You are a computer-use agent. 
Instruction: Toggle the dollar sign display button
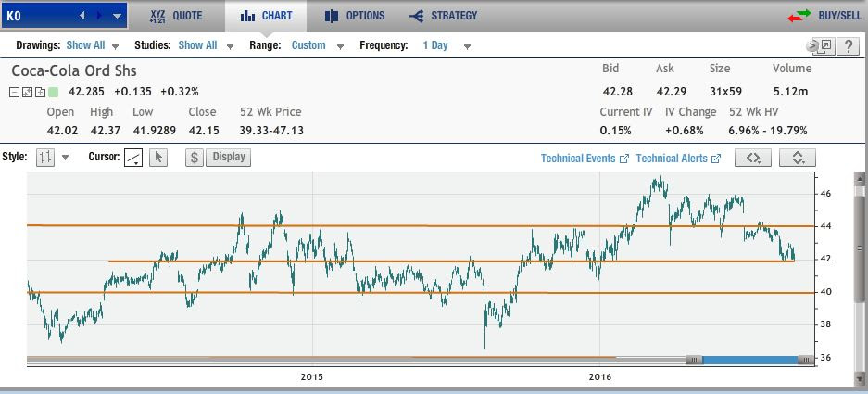[x=195, y=158]
